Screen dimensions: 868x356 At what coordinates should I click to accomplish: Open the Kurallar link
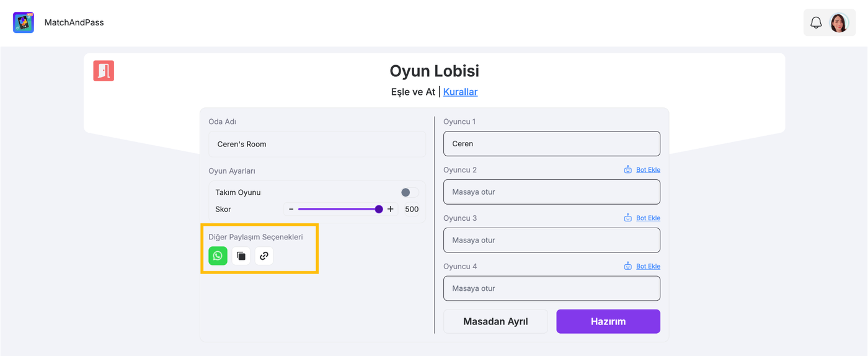tap(460, 92)
